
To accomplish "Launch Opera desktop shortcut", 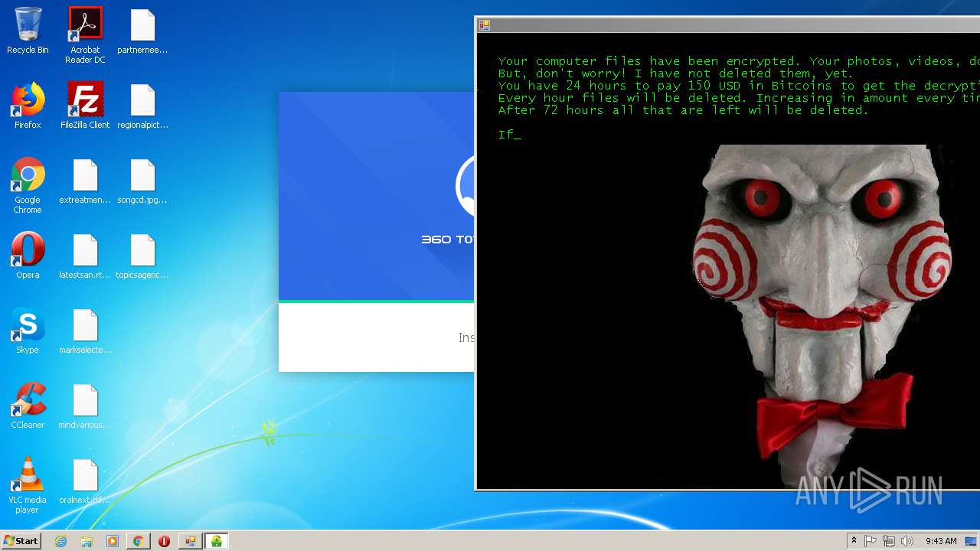I will click(x=28, y=256).
